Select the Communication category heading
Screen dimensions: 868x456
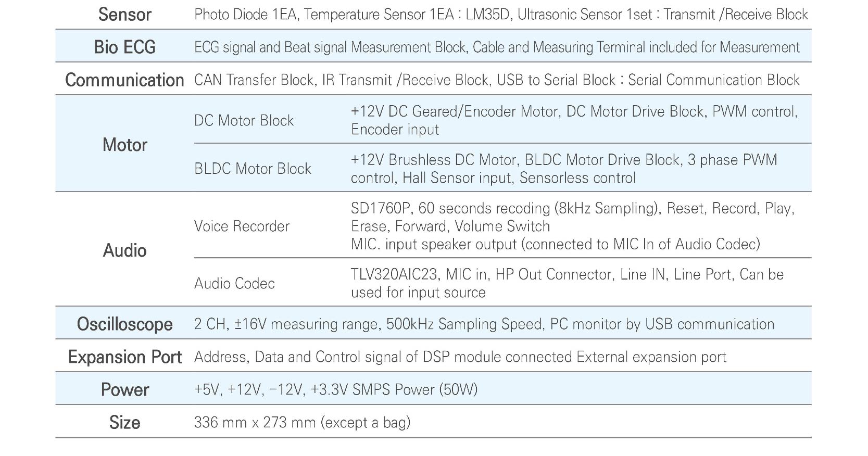point(124,80)
